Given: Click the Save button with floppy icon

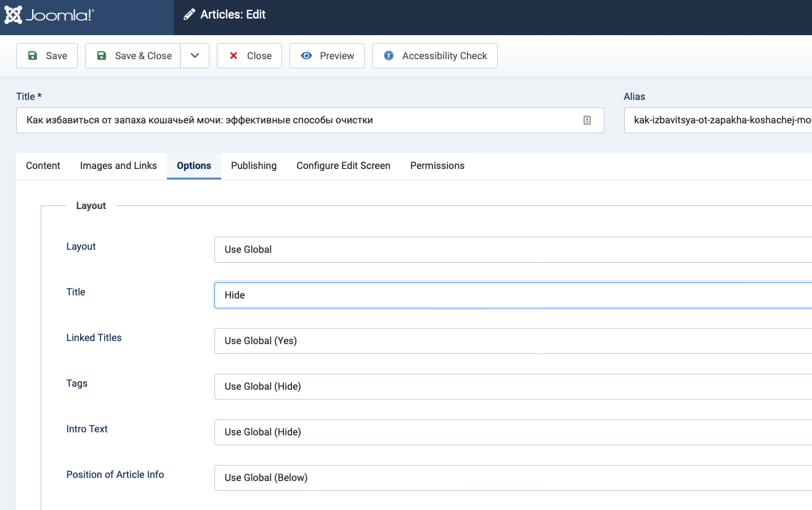Looking at the screenshot, I should coord(47,56).
